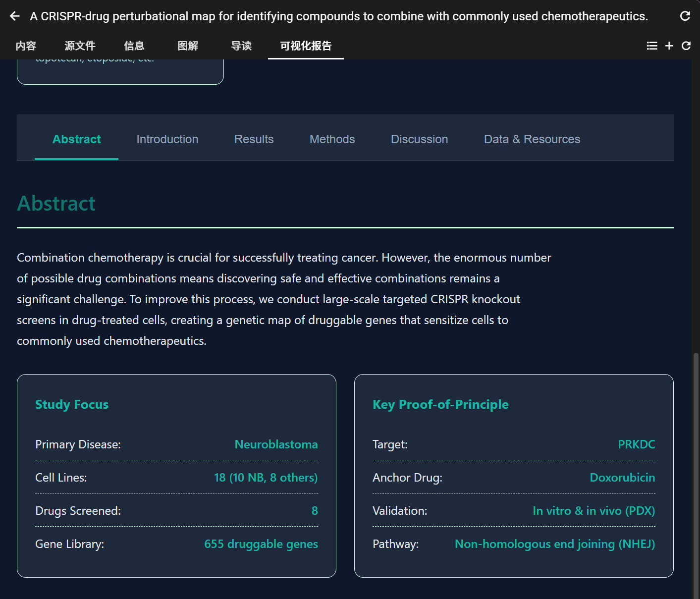Open the list outline icon in the tab row
Screen dimensions: 700x599
[x=652, y=46]
